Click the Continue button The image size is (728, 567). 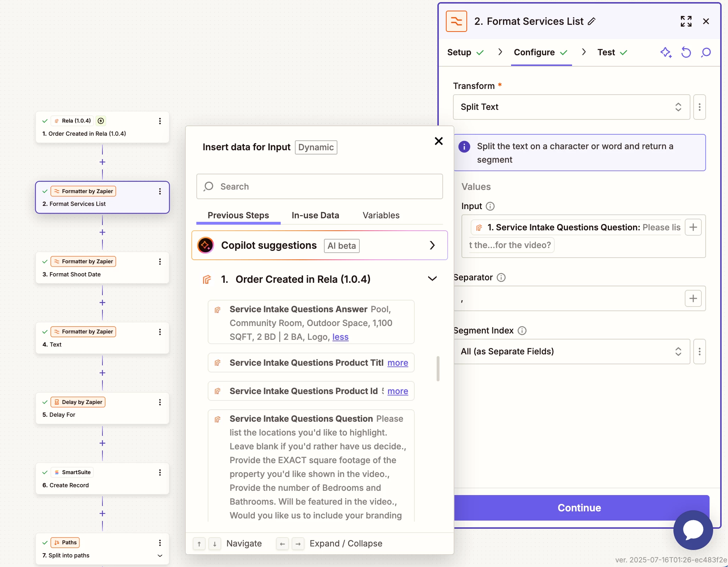pyautogui.click(x=581, y=508)
